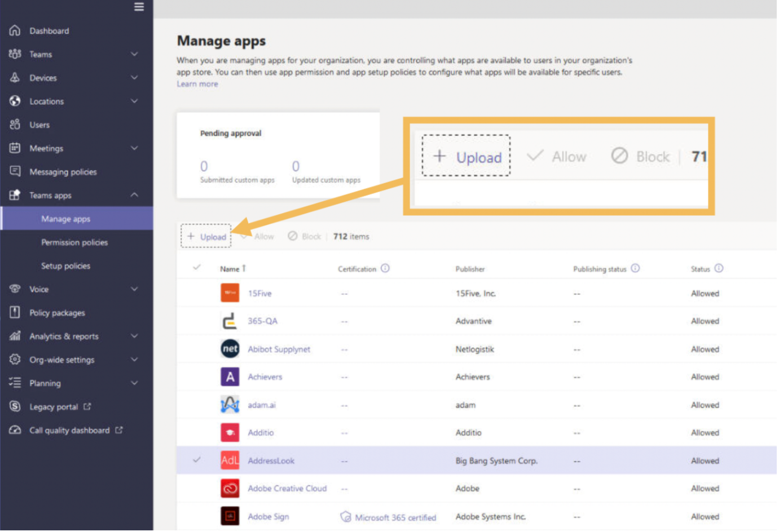Open the hamburger menu icon
779x532 pixels.
point(139,7)
